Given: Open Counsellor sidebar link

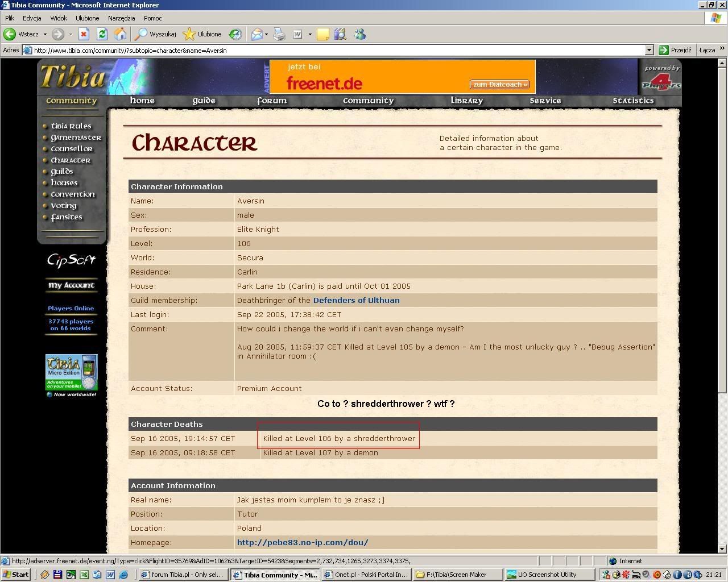Looking at the screenshot, I should point(72,149).
